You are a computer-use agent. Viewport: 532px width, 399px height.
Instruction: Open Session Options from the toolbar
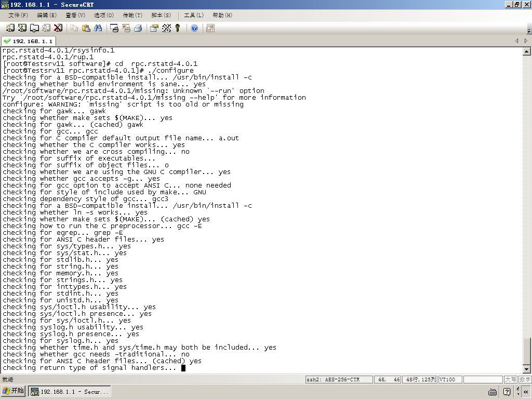[154, 28]
